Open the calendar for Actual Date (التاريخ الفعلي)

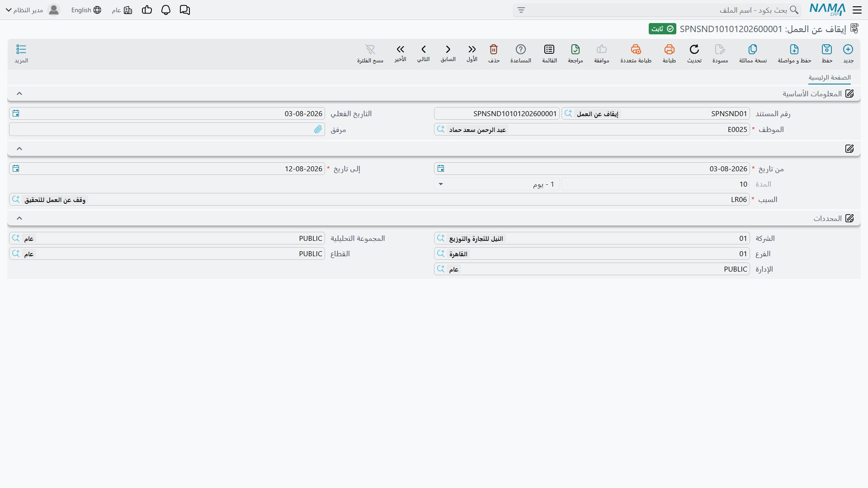pyautogui.click(x=16, y=113)
